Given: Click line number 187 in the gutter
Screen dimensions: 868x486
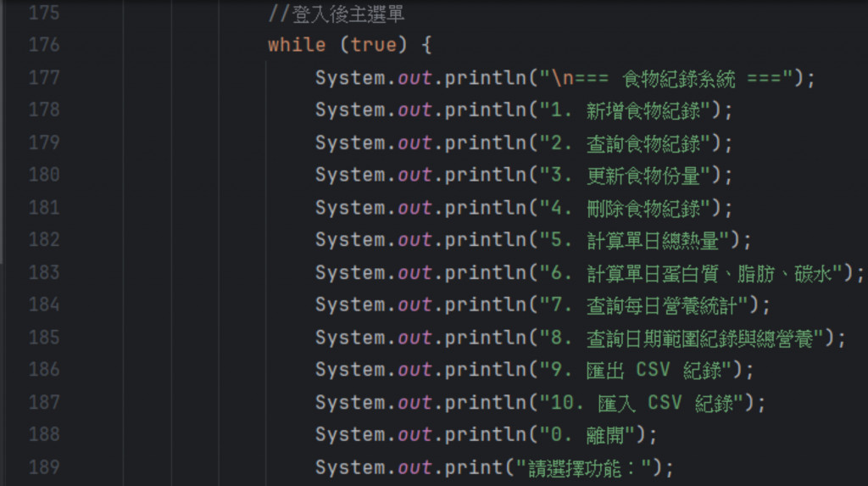Looking at the screenshot, I should coord(44,402).
